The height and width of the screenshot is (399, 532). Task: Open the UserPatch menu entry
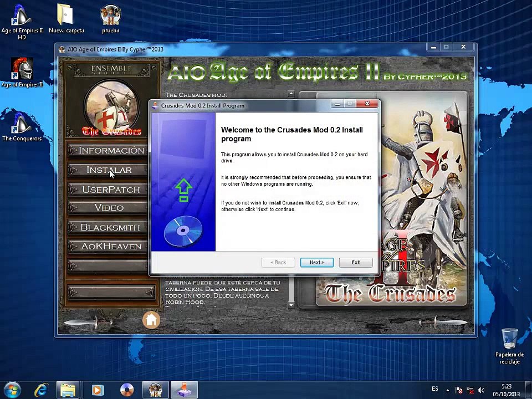click(x=108, y=190)
